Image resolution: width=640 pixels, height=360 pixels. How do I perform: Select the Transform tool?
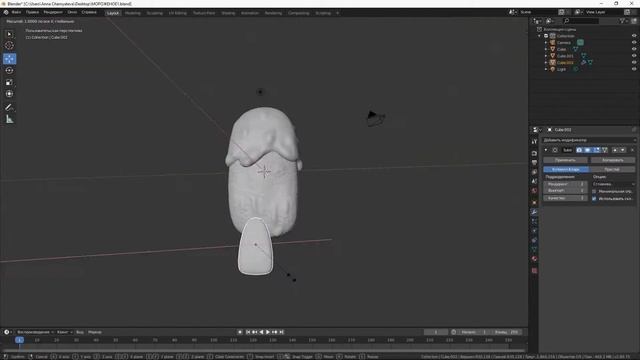pos(9,94)
